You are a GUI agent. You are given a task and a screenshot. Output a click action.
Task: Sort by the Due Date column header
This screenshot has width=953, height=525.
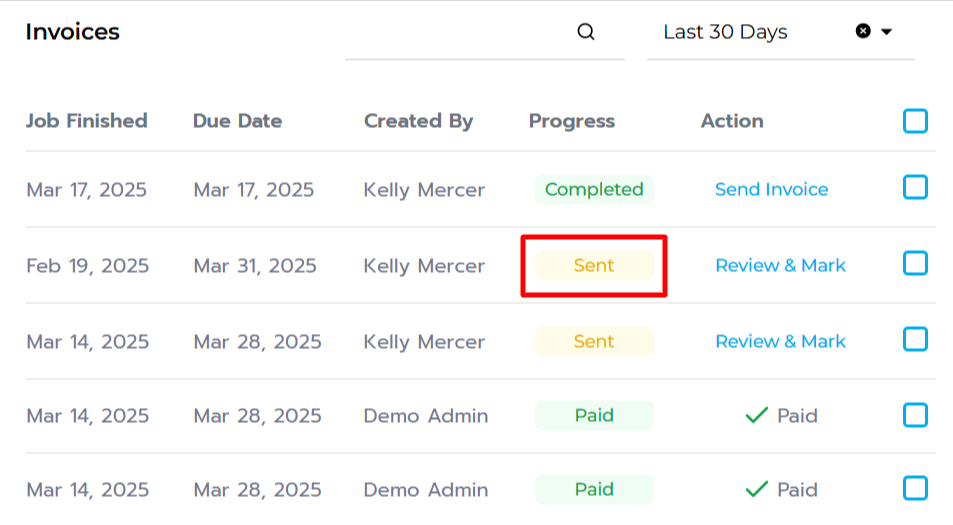click(x=238, y=121)
